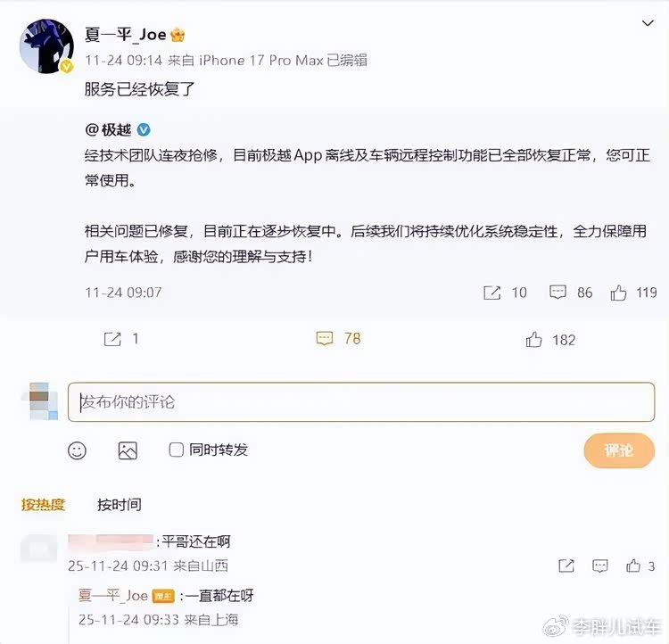The height and width of the screenshot is (644, 669).
Task: Switch to 按时间 sorting tab
Action: click(x=120, y=505)
